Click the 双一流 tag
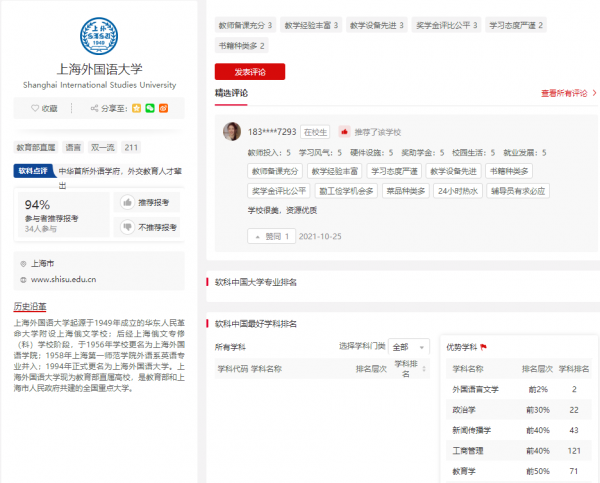Screen dimensions: 600x483 click(103, 147)
